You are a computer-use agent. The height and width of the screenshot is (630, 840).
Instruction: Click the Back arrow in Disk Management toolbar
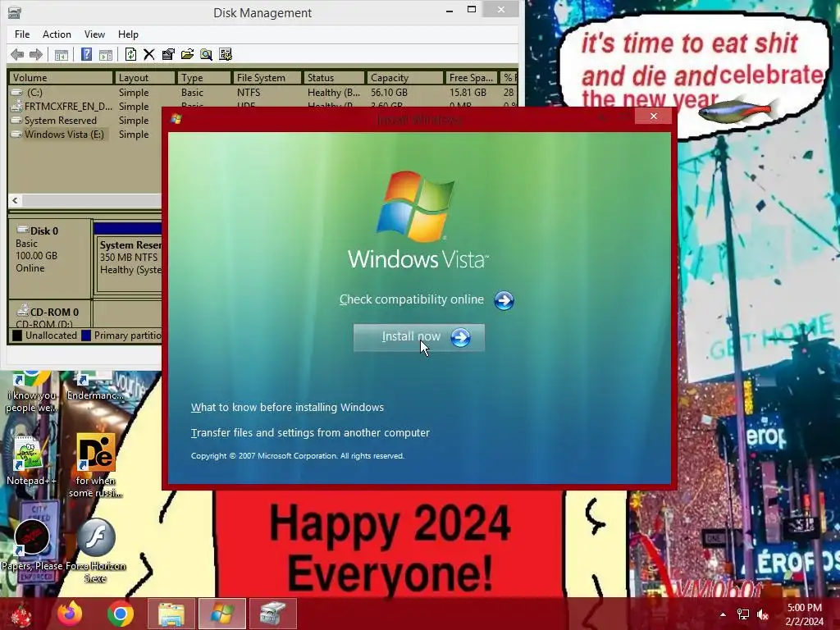pyautogui.click(x=17, y=54)
